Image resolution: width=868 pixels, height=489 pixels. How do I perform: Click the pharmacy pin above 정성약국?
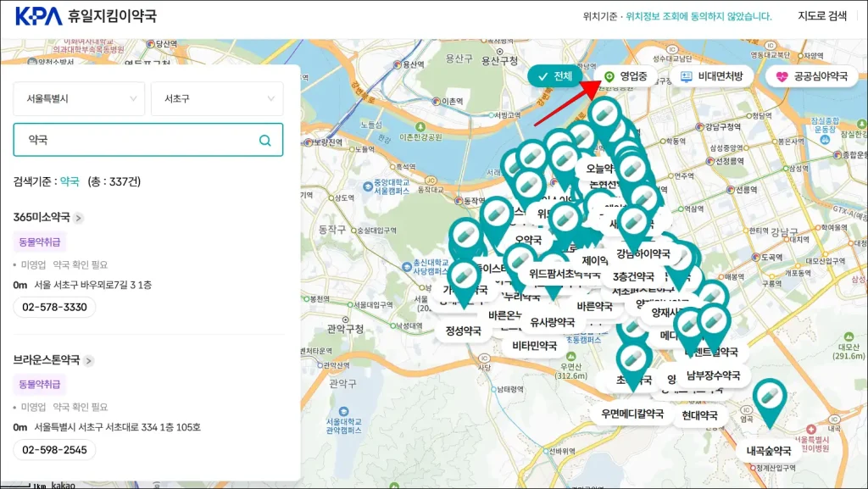[464, 283]
